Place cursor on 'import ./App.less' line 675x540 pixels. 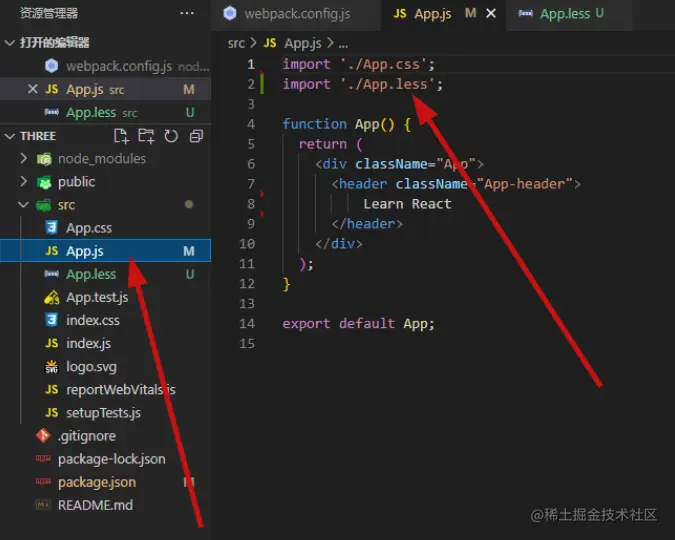(x=362, y=84)
